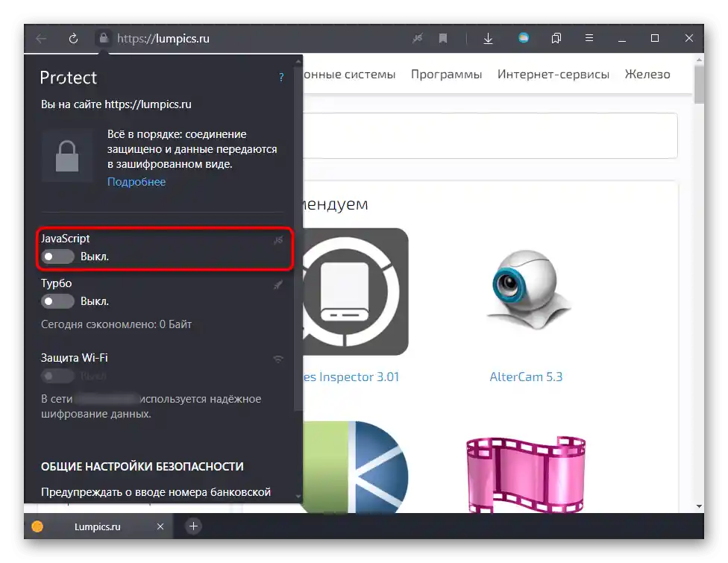Click the bookmark flag icon in toolbar
Image resolution: width=728 pixels, height=563 pixels.
pos(443,38)
